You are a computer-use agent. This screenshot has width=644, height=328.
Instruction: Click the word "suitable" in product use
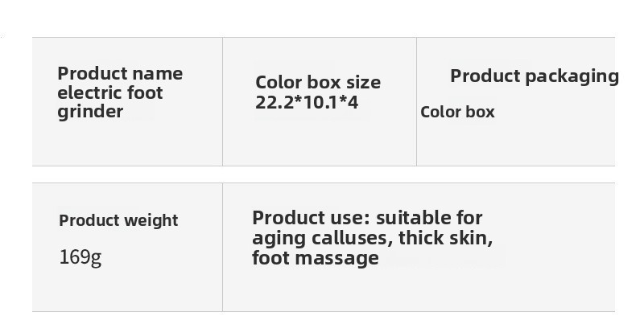click(411, 218)
